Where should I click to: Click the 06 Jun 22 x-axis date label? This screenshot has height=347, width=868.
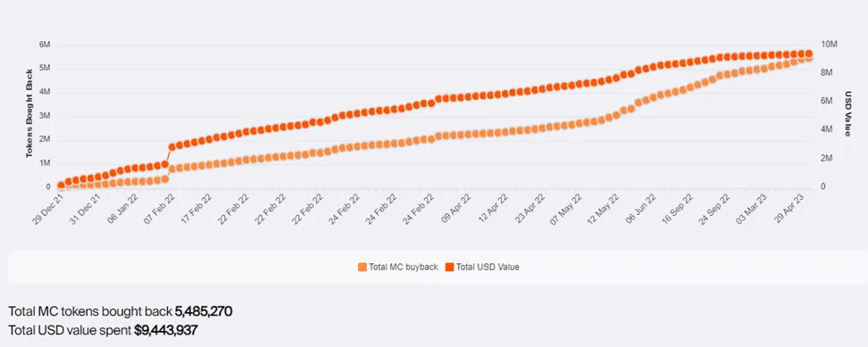(x=641, y=209)
